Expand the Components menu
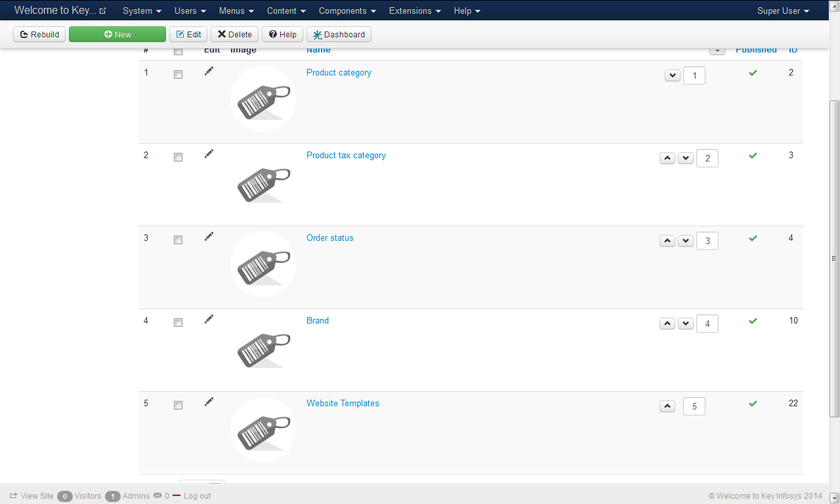This screenshot has height=504, width=840. 347,11
